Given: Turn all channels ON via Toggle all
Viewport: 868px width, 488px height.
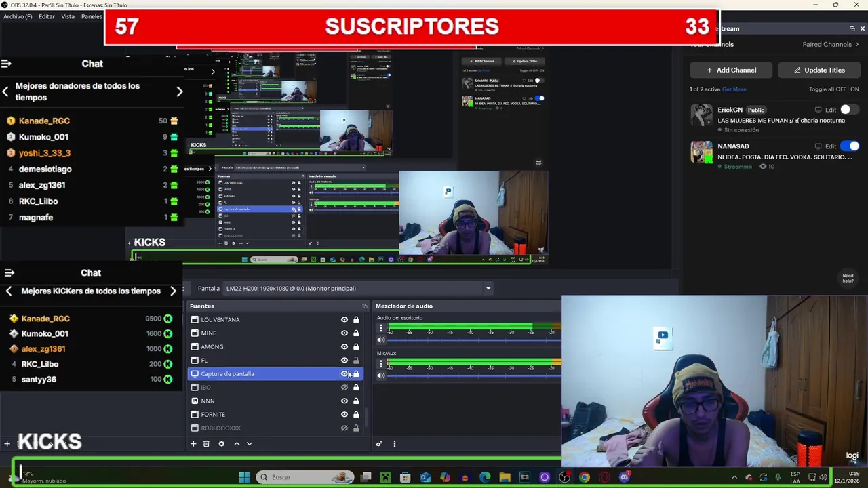Looking at the screenshot, I should click(854, 89).
